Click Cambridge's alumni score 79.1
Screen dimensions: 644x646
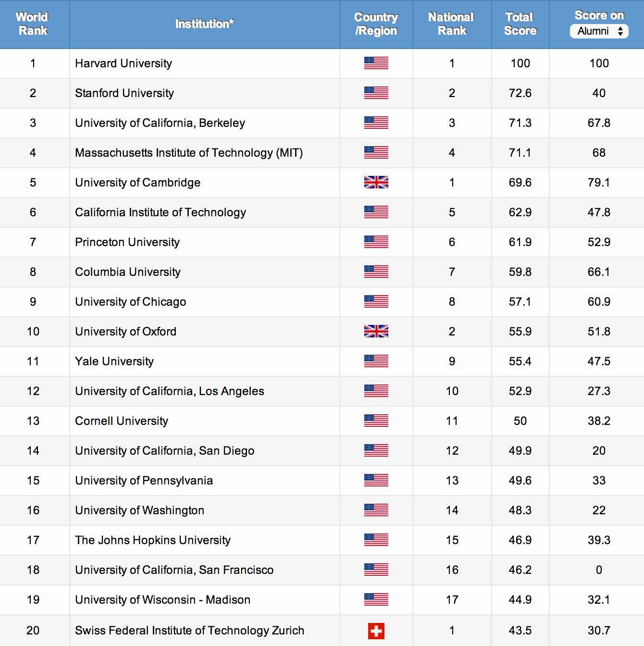pyautogui.click(x=599, y=183)
